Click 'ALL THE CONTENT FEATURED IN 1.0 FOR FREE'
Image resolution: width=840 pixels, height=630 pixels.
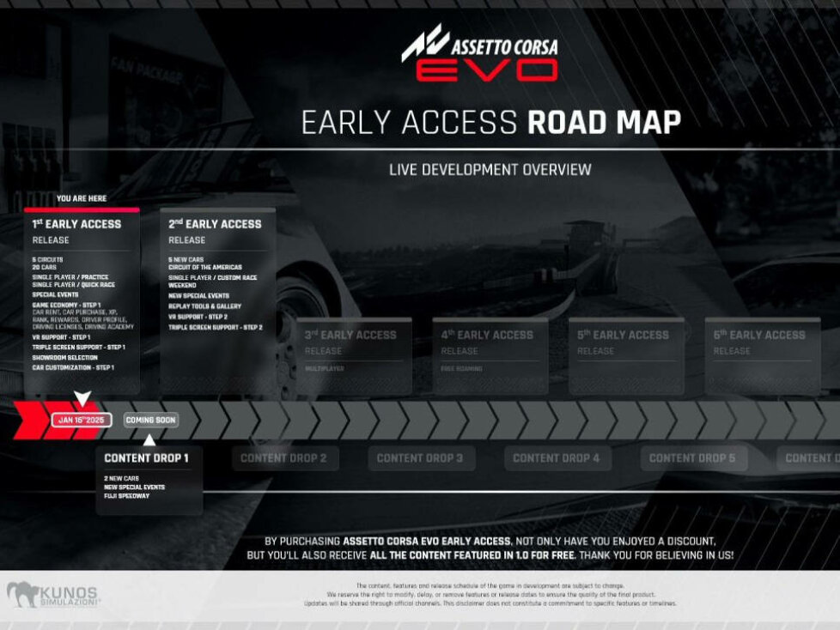[x=473, y=555]
